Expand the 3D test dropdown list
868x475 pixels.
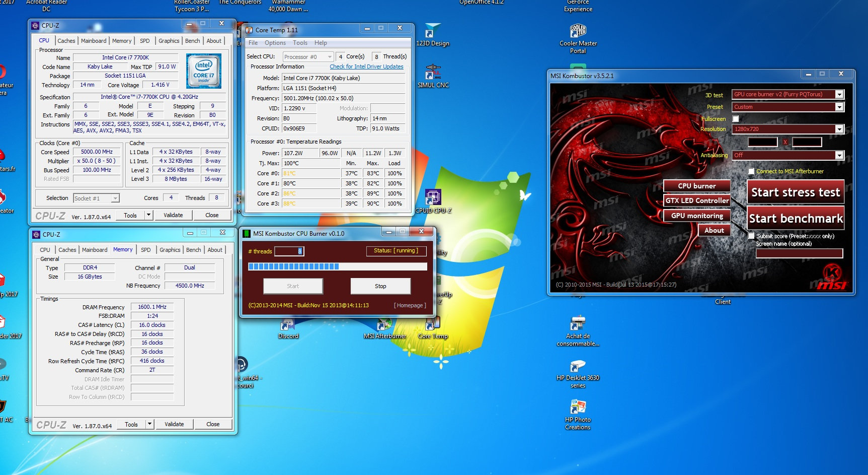pyautogui.click(x=839, y=94)
